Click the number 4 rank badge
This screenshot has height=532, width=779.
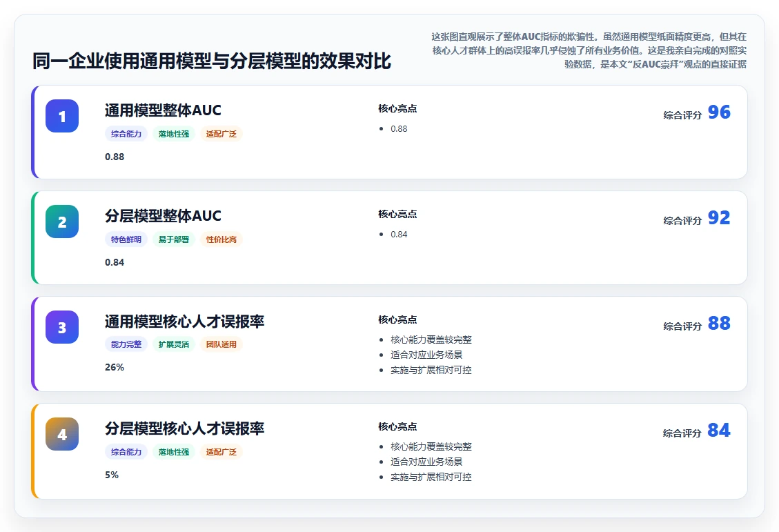(x=62, y=433)
